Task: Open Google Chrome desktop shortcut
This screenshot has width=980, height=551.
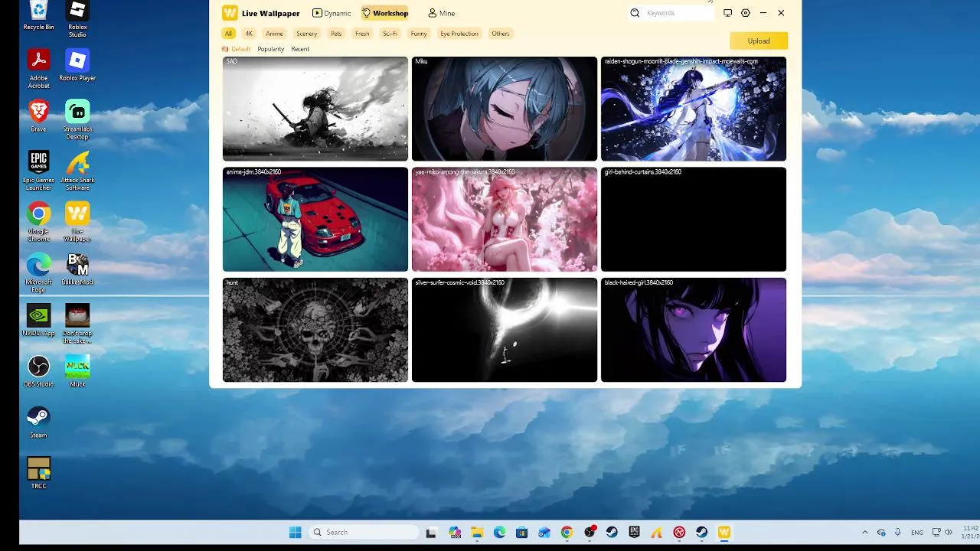Action: pos(38,221)
